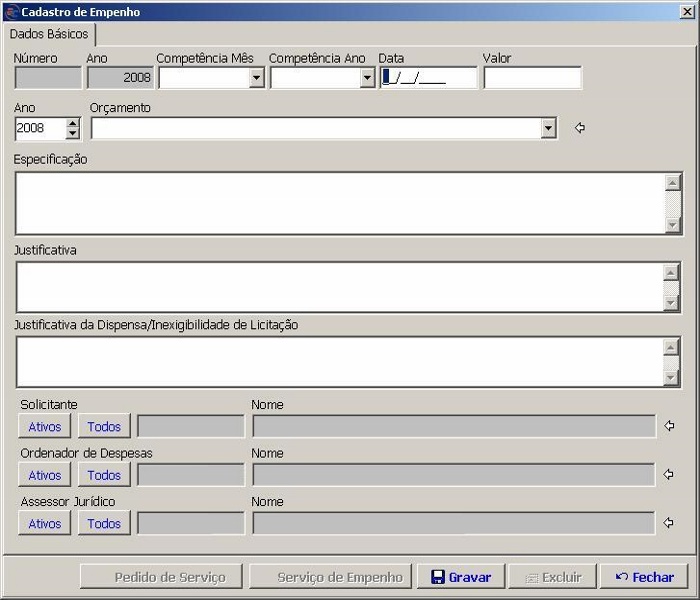Click the arrow icon beside Orçamento dropdown

coord(579,128)
